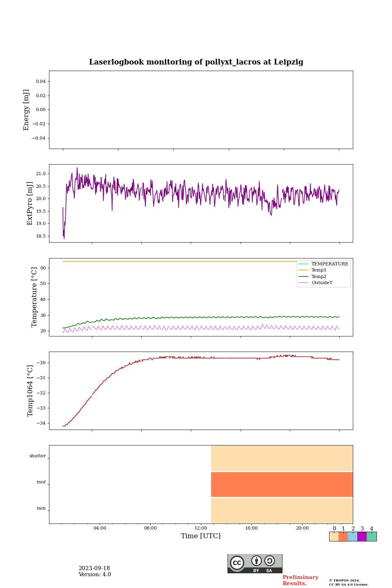Image resolution: width=392 pixels, height=588 pixels.
Task: Click the red Preliminary Results text
Action: tap(301, 580)
